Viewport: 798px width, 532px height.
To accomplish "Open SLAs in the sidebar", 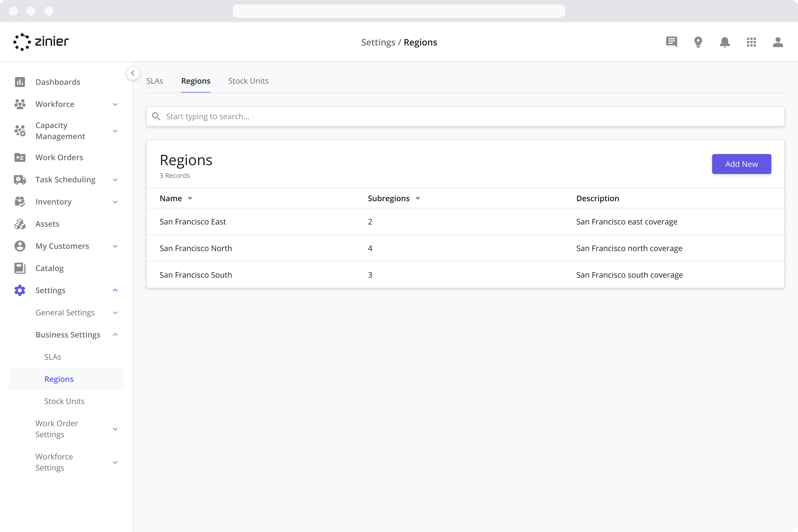I will coord(53,357).
